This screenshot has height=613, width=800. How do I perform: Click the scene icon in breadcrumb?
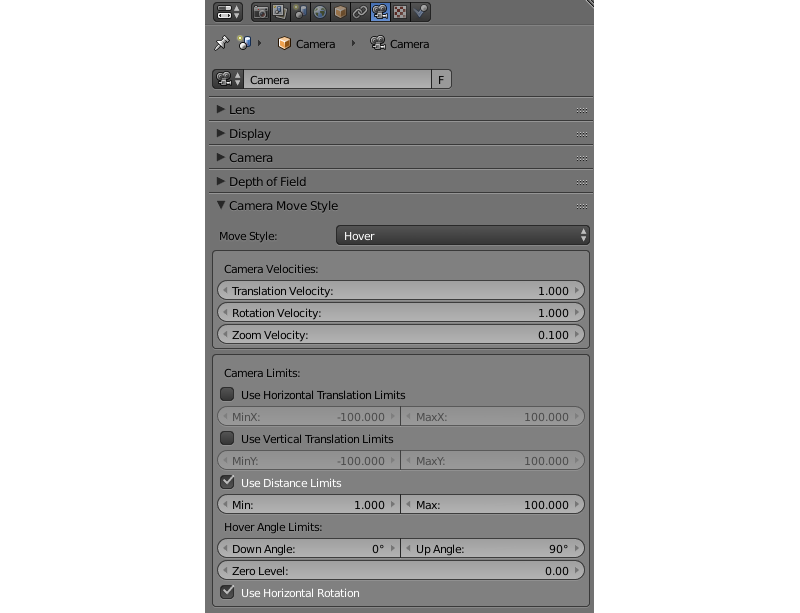click(244, 43)
